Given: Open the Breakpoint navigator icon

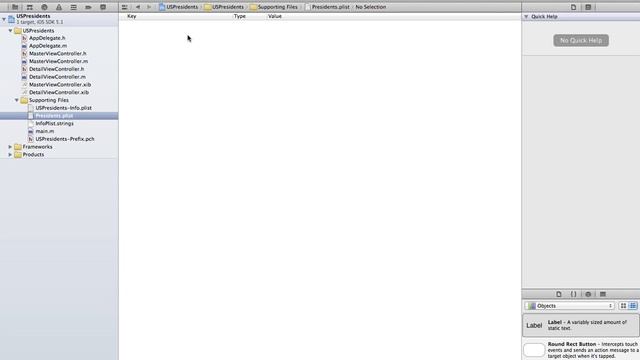Looking at the screenshot, I should (88, 7).
